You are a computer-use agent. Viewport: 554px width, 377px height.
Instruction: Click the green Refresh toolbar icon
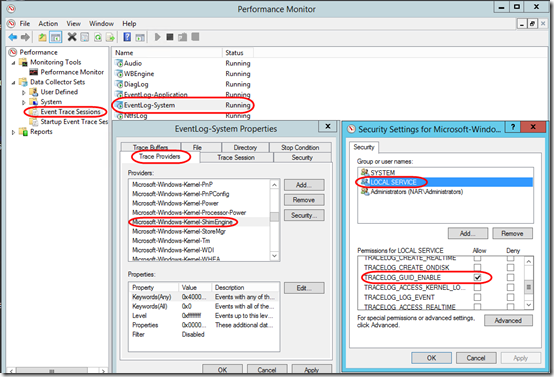tap(98, 37)
